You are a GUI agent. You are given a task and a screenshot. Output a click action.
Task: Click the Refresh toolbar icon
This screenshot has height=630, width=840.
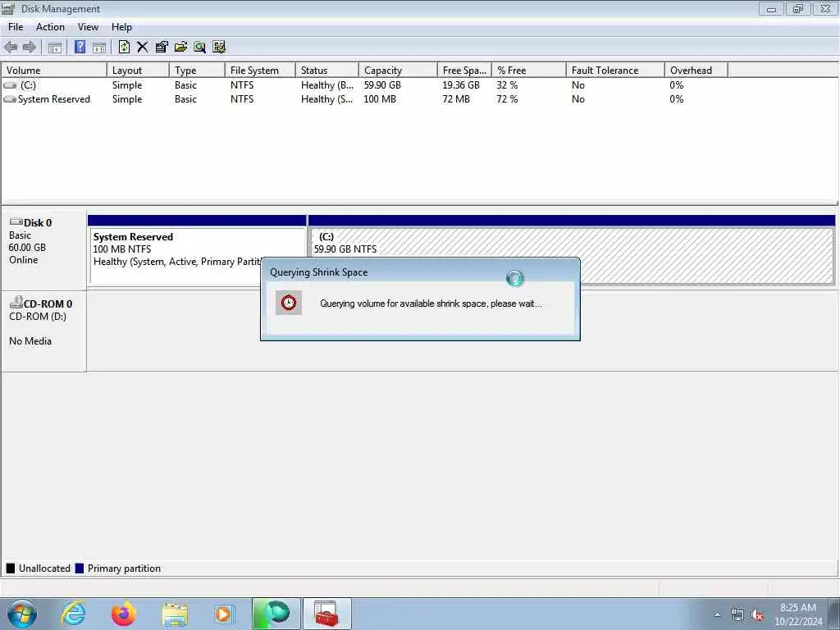(x=124, y=47)
